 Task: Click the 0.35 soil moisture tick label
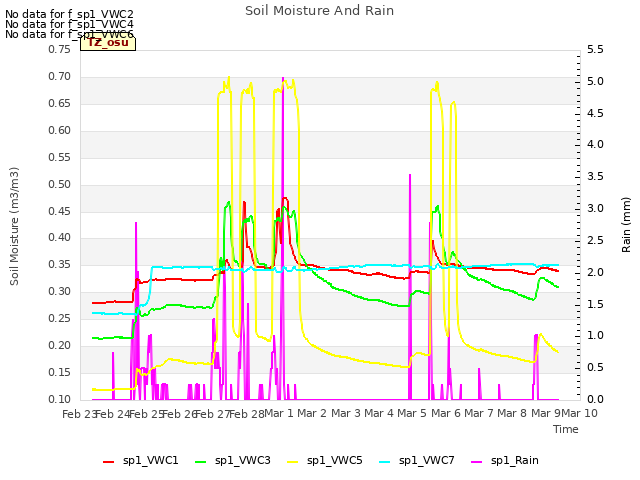pyautogui.click(x=60, y=264)
